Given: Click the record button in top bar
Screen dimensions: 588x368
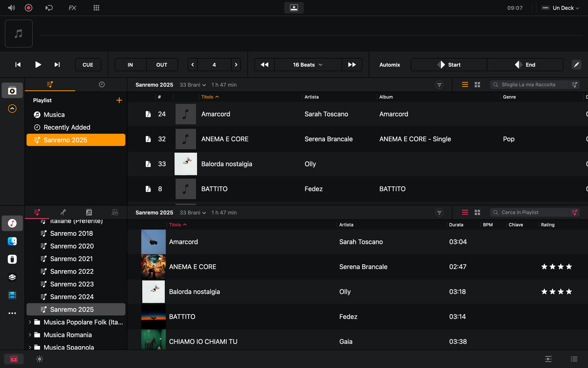Looking at the screenshot, I should pyautogui.click(x=28, y=8).
